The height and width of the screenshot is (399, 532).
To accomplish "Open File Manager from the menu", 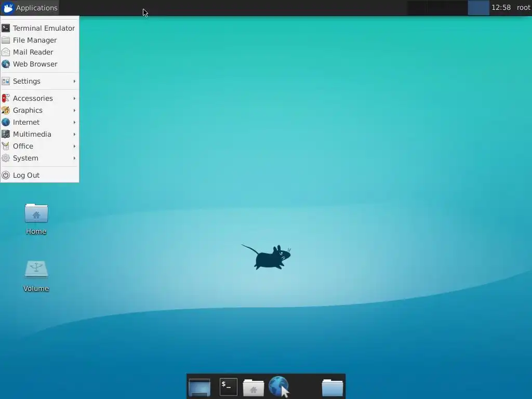I will (x=39, y=40).
